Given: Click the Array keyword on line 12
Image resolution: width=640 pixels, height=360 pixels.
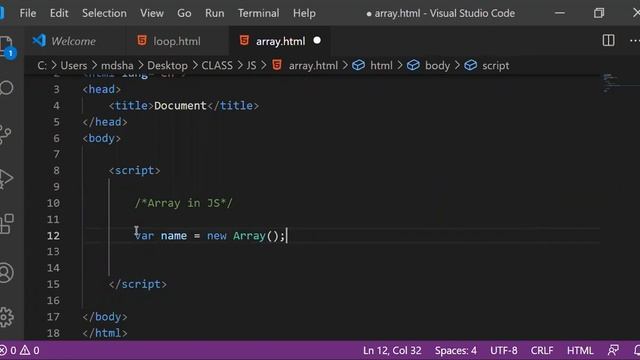Looking at the screenshot, I should pyautogui.click(x=249, y=236).
